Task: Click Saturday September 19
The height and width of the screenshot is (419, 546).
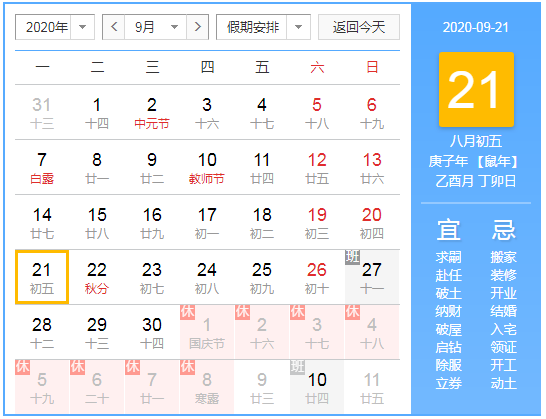Action: pos(317,222)
